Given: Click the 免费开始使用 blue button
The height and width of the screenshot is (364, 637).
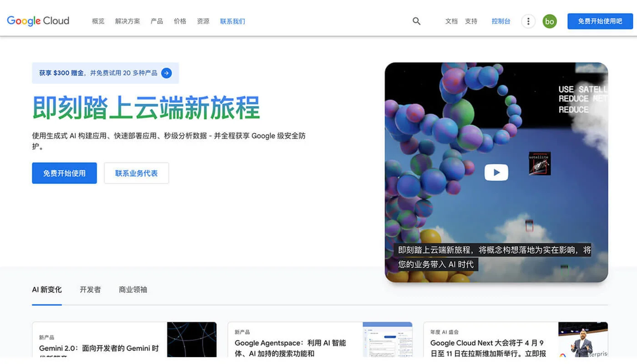Looking at the screenshot, I should pos(64,173).
